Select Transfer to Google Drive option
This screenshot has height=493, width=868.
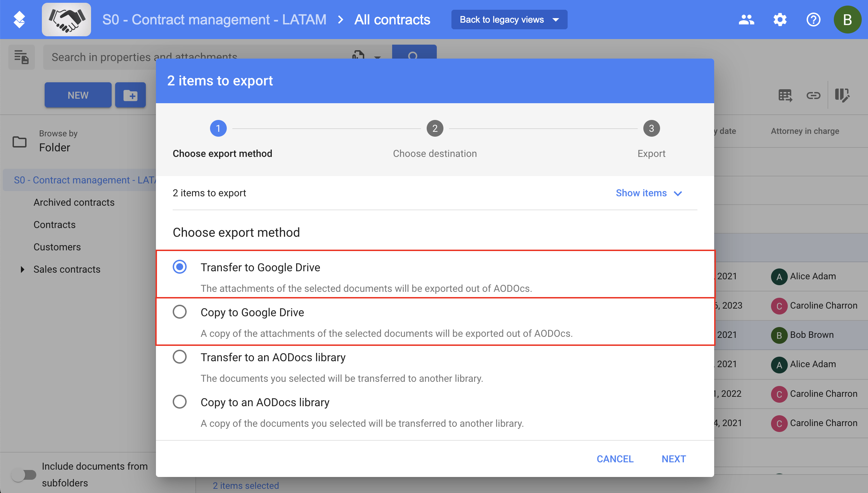[x=180, y=267]
